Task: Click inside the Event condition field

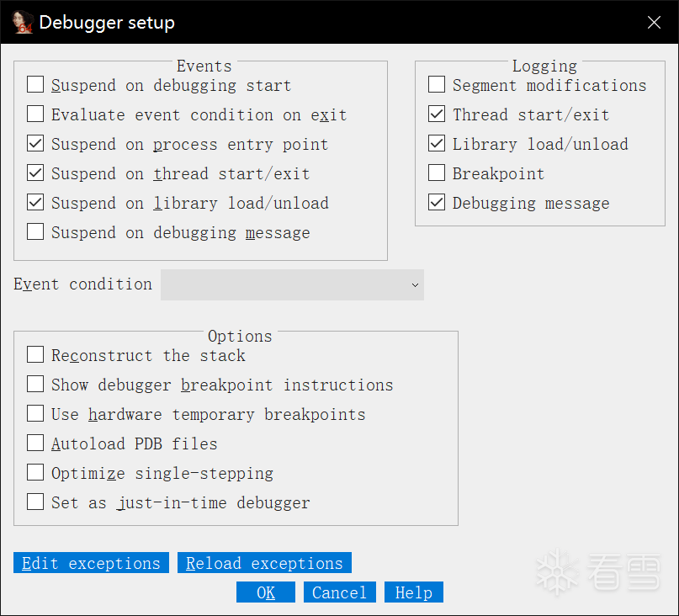Action: pos(292,285)
